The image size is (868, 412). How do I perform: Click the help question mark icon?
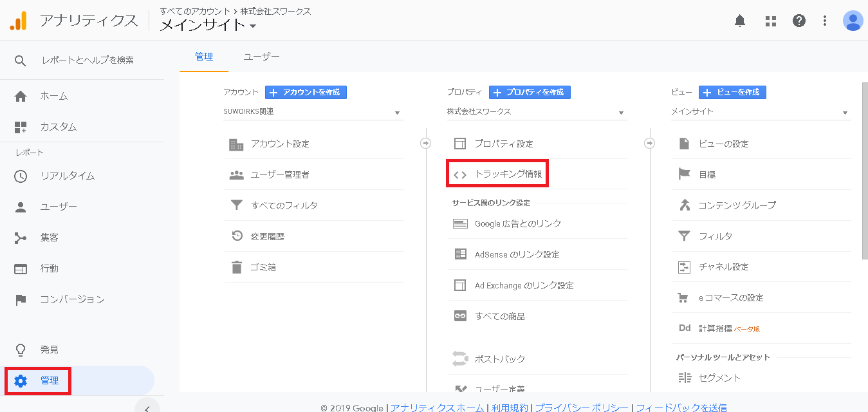coord(799,21)
